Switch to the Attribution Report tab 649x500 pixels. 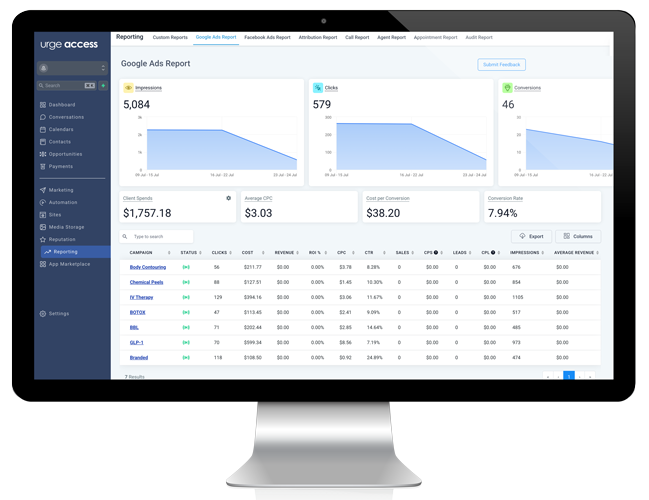pos(317,37)
